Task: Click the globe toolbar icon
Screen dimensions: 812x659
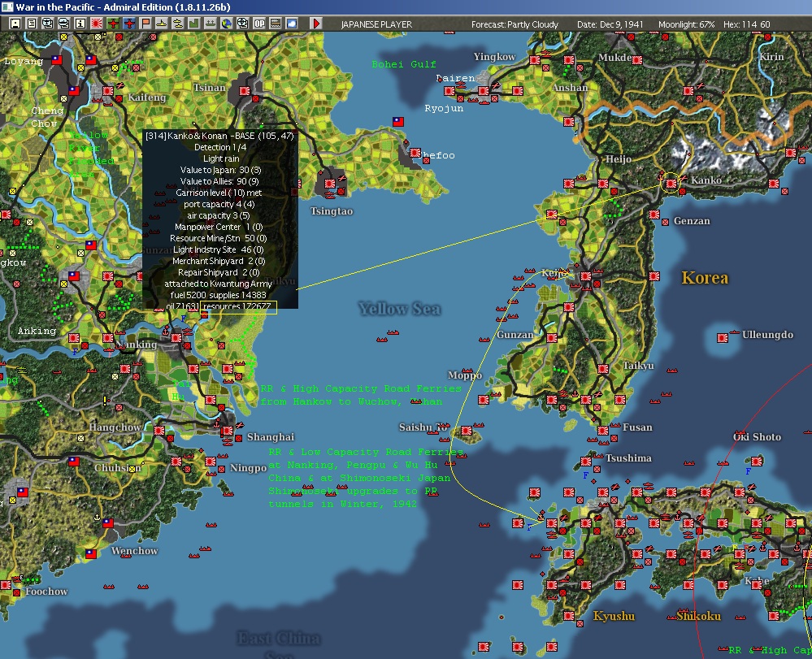Action: coord(226,24)
